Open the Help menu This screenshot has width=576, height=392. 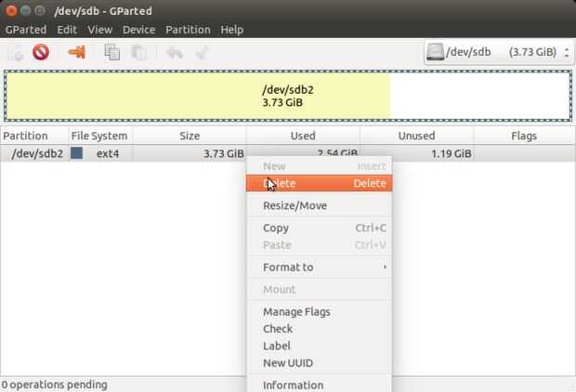pos(232,30)
